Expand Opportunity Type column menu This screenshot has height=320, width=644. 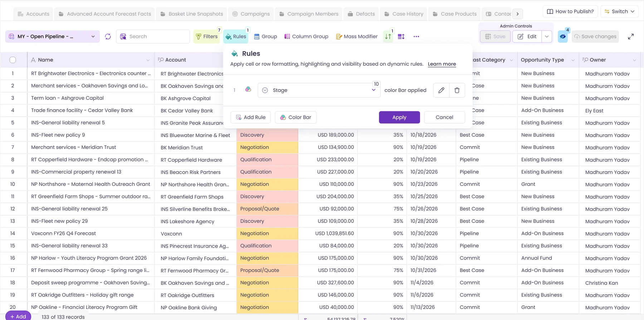[x=573, y=60]
